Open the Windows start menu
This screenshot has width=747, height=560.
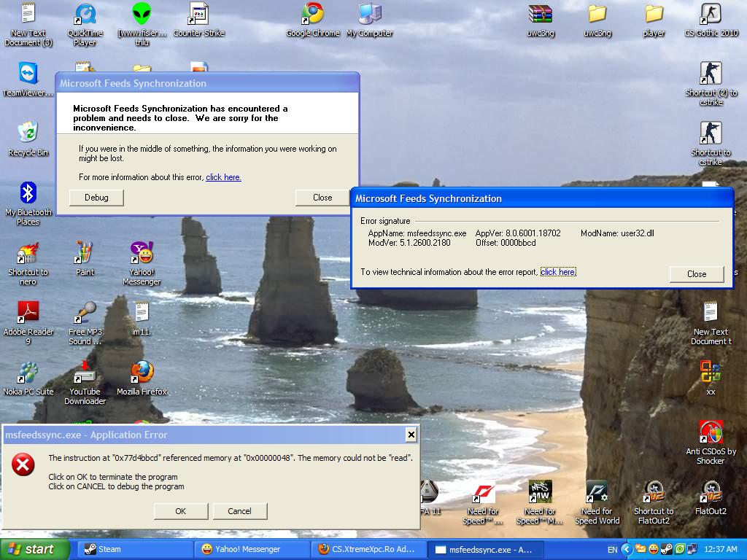[x=34, y=549]
